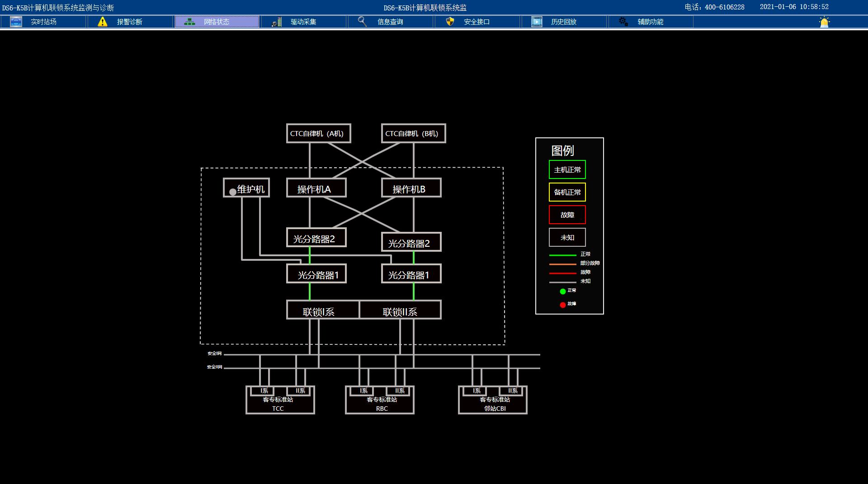Image resolution: width=868 pixels, height=484 pixels.
Task: Click the 安全I网 bus label
Action: tap(215, 353)
